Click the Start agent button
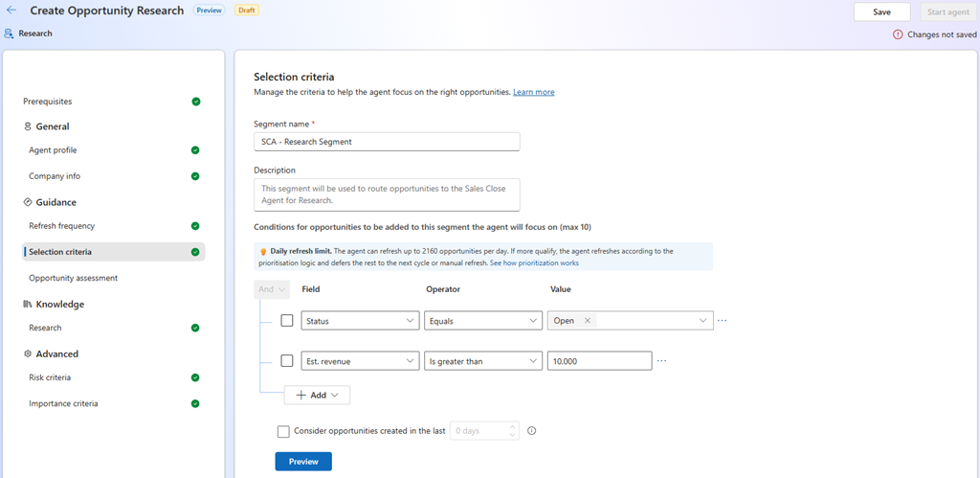This screenshot has width=980, height=478. tap(948, 11)
